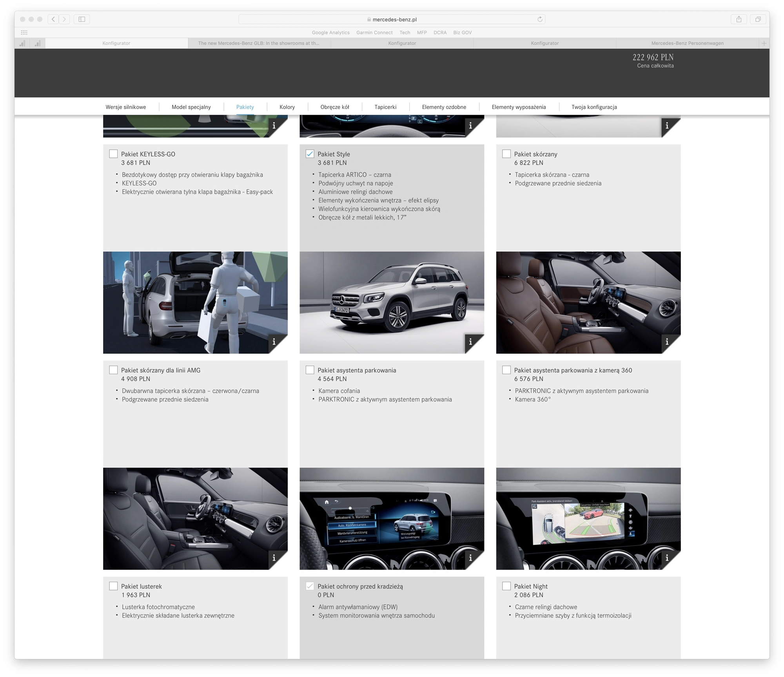The image size is (784, 677).
Task: Go to the Kolory section
Action: click(287, 107)
